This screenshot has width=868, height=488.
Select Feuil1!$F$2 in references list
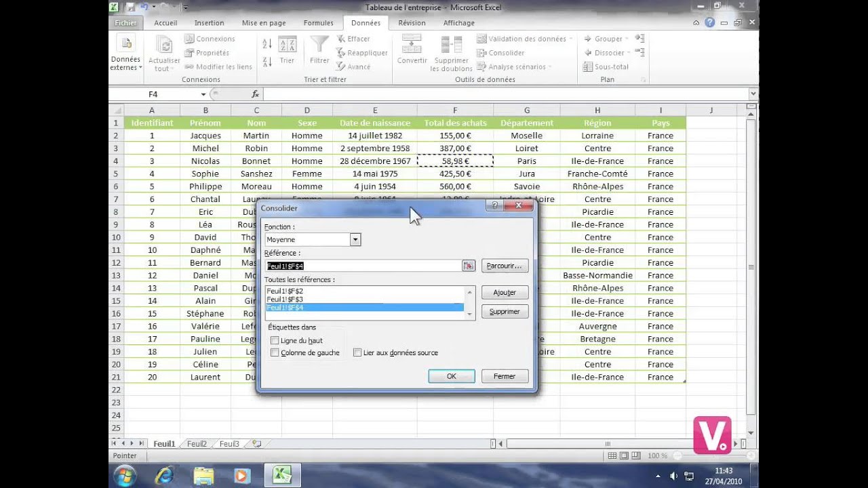[365, 291]
